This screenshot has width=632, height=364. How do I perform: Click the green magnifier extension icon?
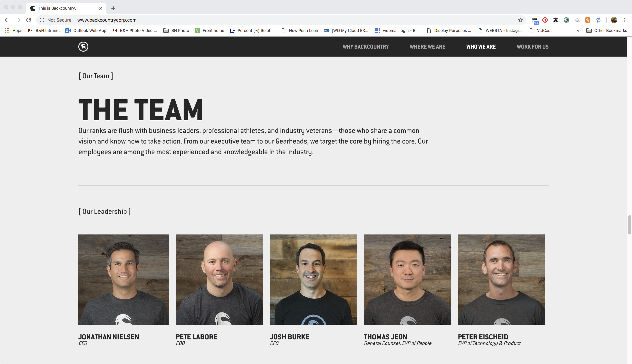pyautogui.click(x=566, y=20)
